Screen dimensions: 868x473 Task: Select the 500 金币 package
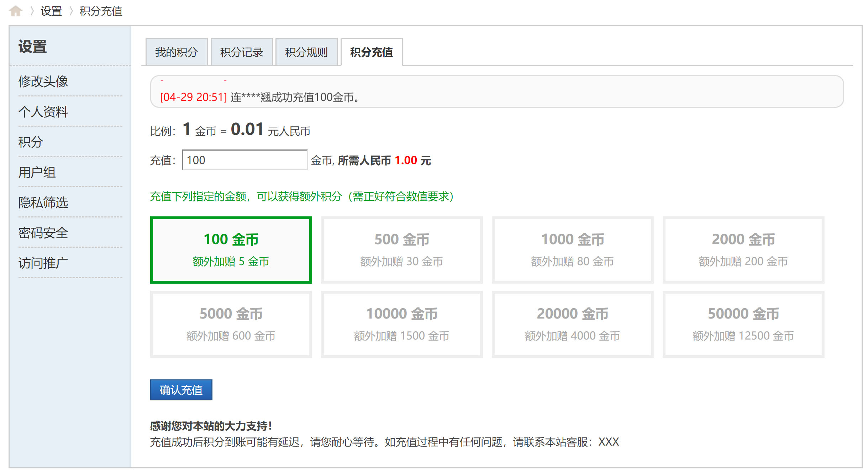[402, 250]
